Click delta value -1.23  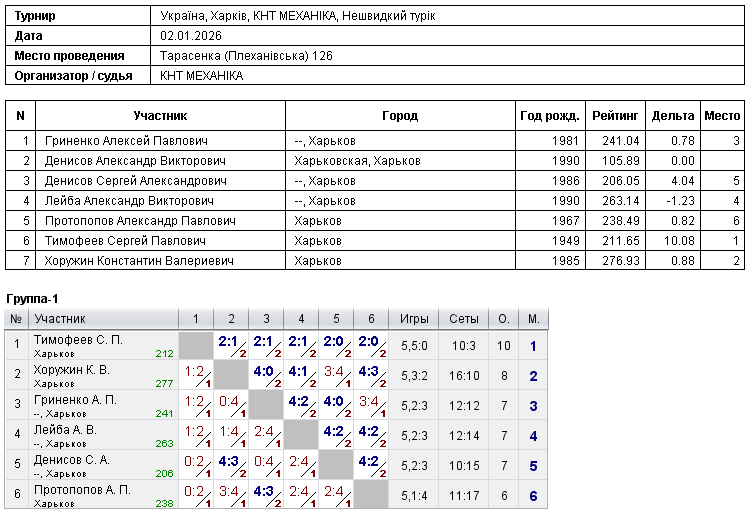click(x=680, y=201)
